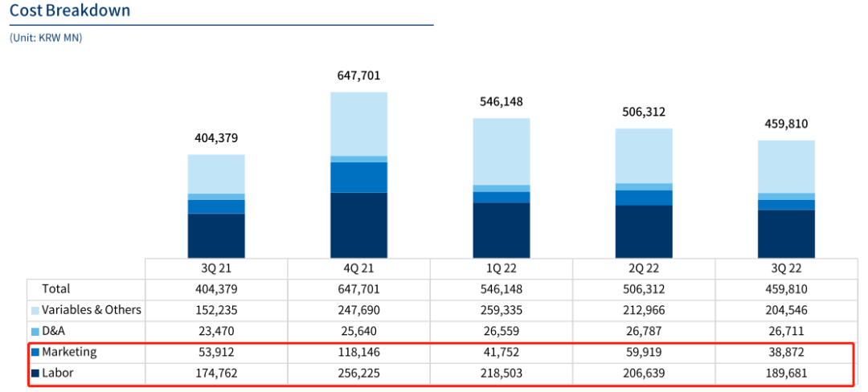Select the Marketing legend color square
The image size is (868, 392).
click(x=35, y=352)
